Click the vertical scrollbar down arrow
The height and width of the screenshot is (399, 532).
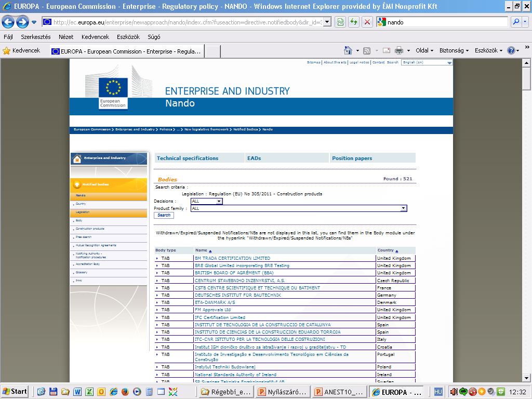[526, 378]
